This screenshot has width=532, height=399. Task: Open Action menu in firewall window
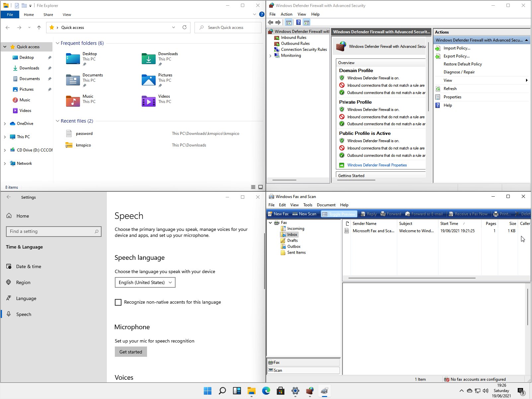coord(286,14)
